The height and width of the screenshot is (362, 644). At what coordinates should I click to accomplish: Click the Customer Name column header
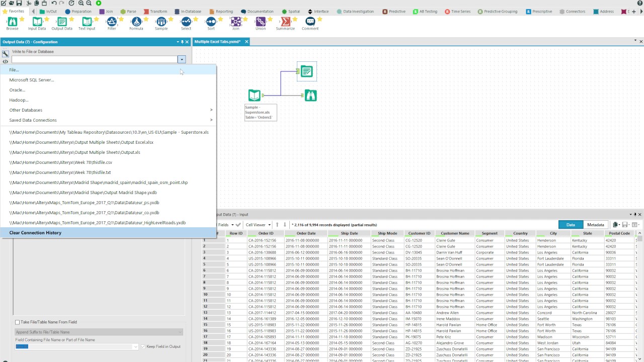point(455,233)
